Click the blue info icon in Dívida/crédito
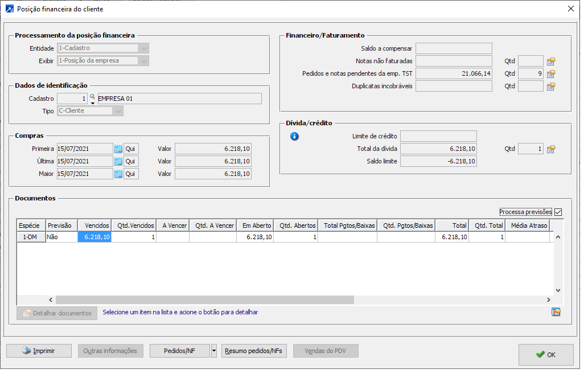The height and width of the screenshot is (373, 588). tap(294, 137)
